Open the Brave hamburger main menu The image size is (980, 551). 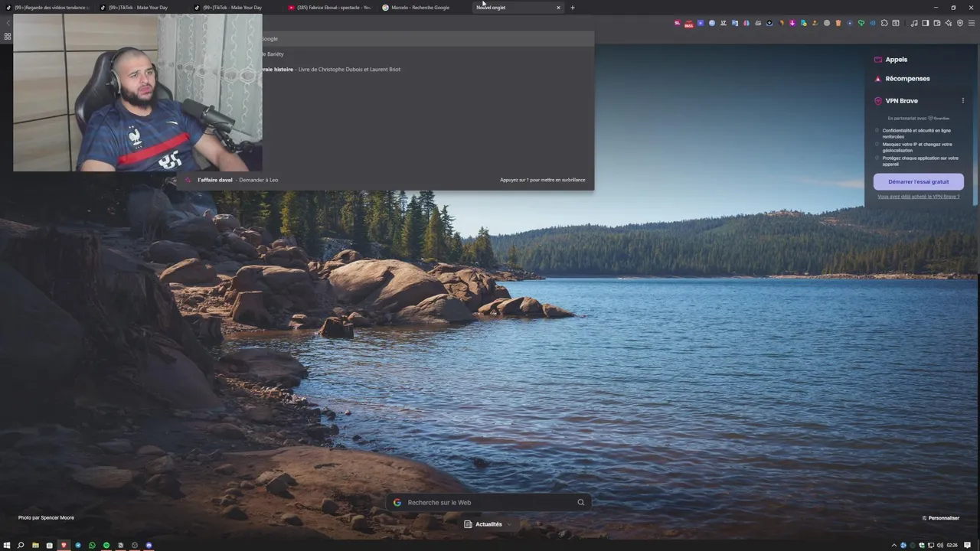click(972, 23)
